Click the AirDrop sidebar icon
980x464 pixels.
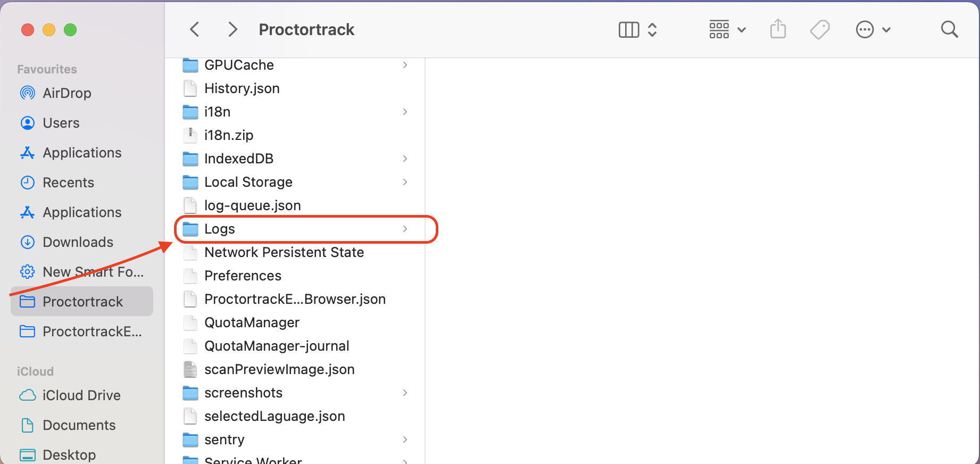[28, 93]
